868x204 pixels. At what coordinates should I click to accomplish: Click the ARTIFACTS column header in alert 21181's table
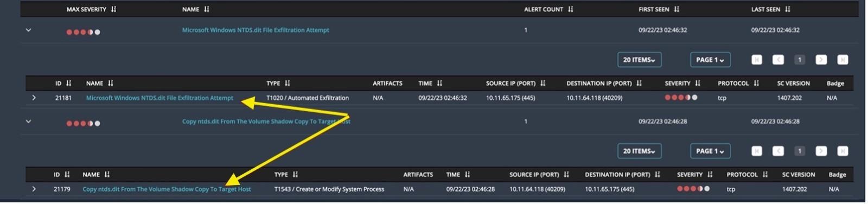point(387,83)
